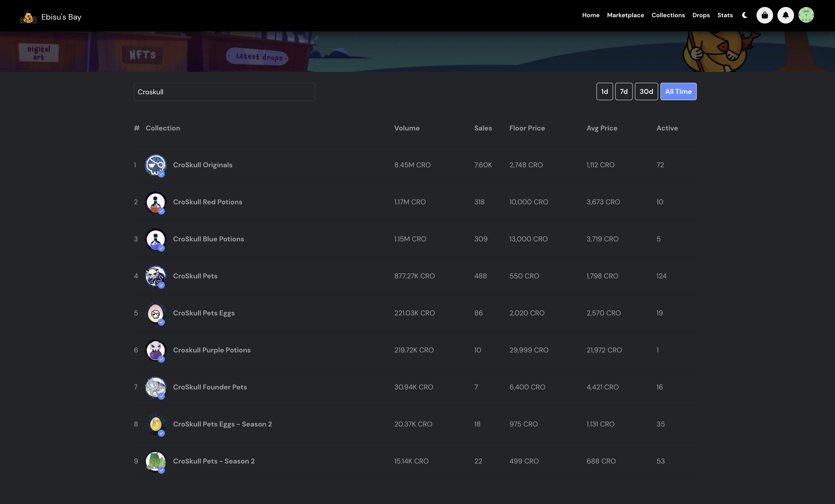
Task: Select the 30d time range
Action: tap(646, 91)
